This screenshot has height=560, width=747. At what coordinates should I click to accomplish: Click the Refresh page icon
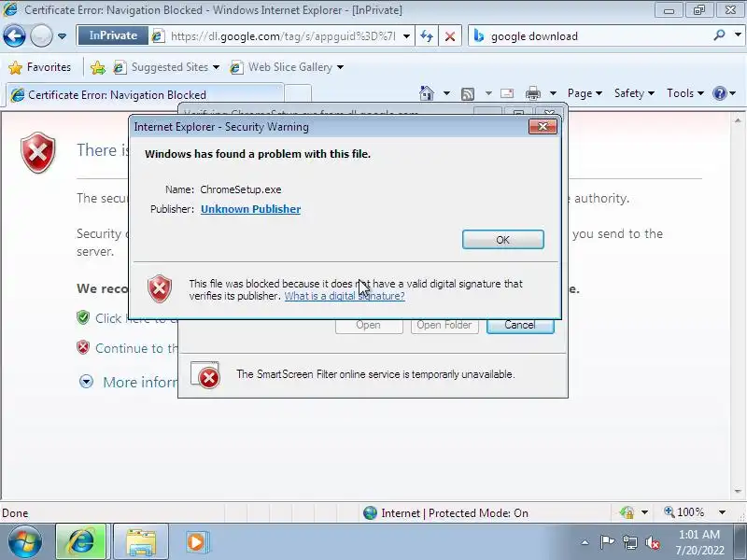[427, 36]
